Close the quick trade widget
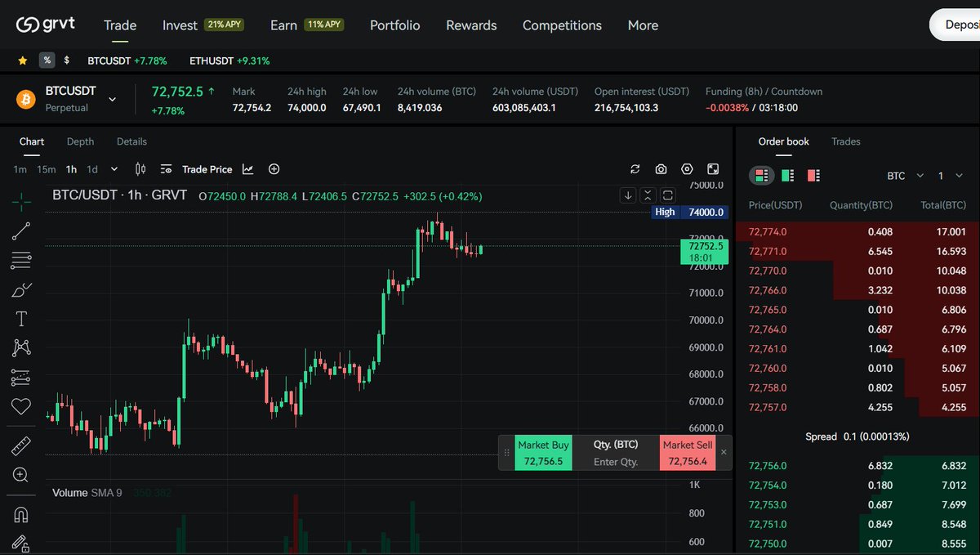Image resolution: width=980 pixels, height=555 pixels. click(x=724, y=452)
